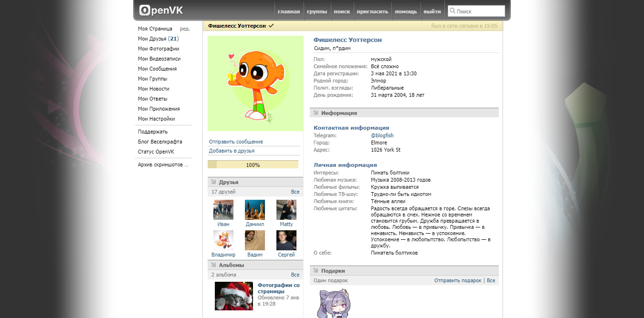The image size is (644, 318).
Task: Open friend Сергей's avatar
Action: (x=286, y=240)
